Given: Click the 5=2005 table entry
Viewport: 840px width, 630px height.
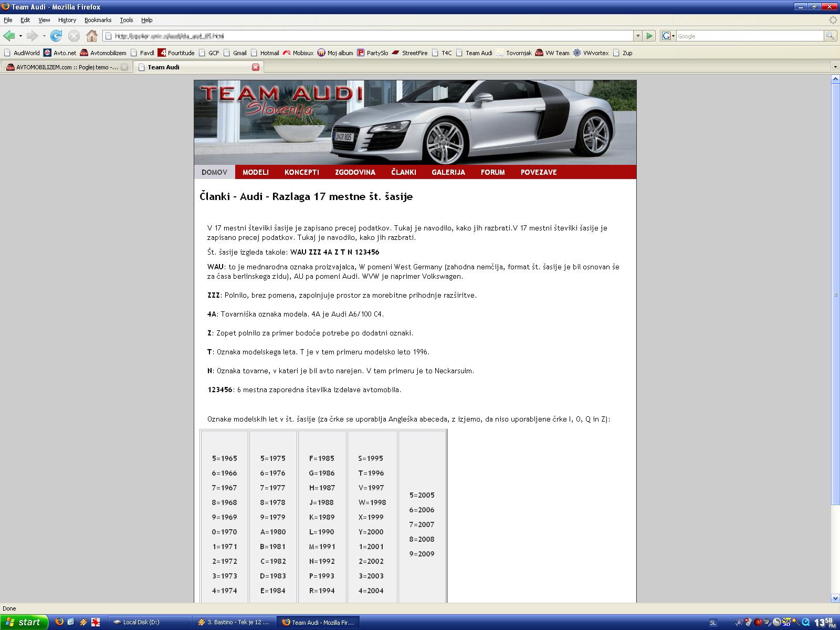Looking at the screenshot, I should coord(422,495).
